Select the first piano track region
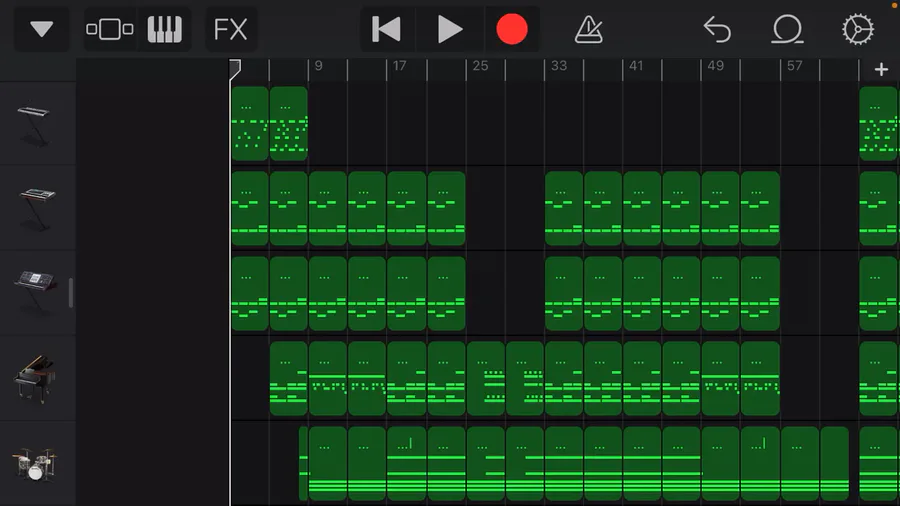 [289, 378]
